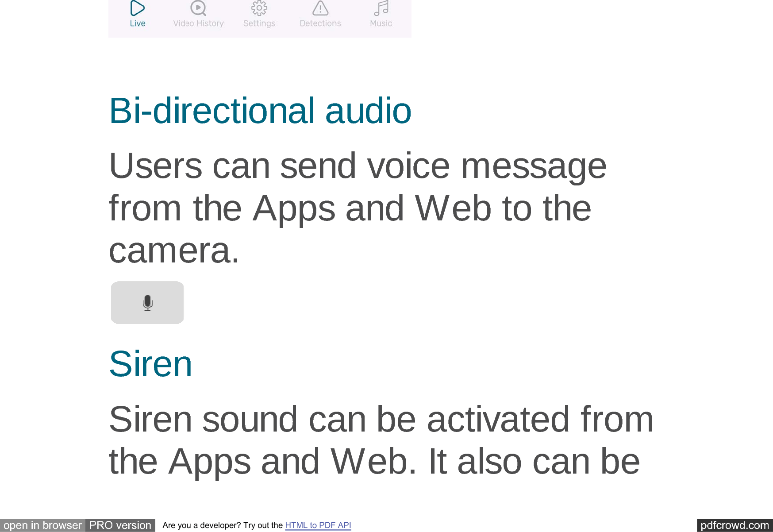Viewport: 773px width, 532px height.
Task: Click the Siren sound description text
Action: (x=381, y=440)
